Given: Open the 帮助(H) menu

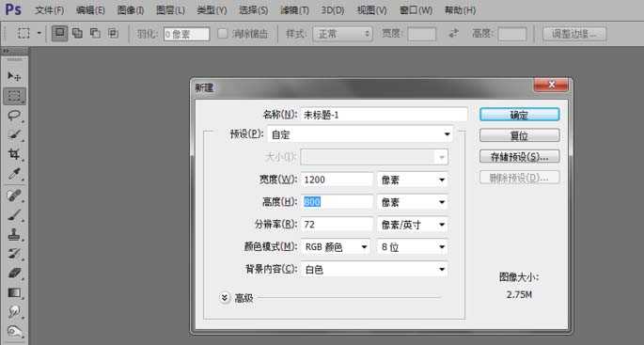Looking at the screenshot, I should [x=460, y=9].
